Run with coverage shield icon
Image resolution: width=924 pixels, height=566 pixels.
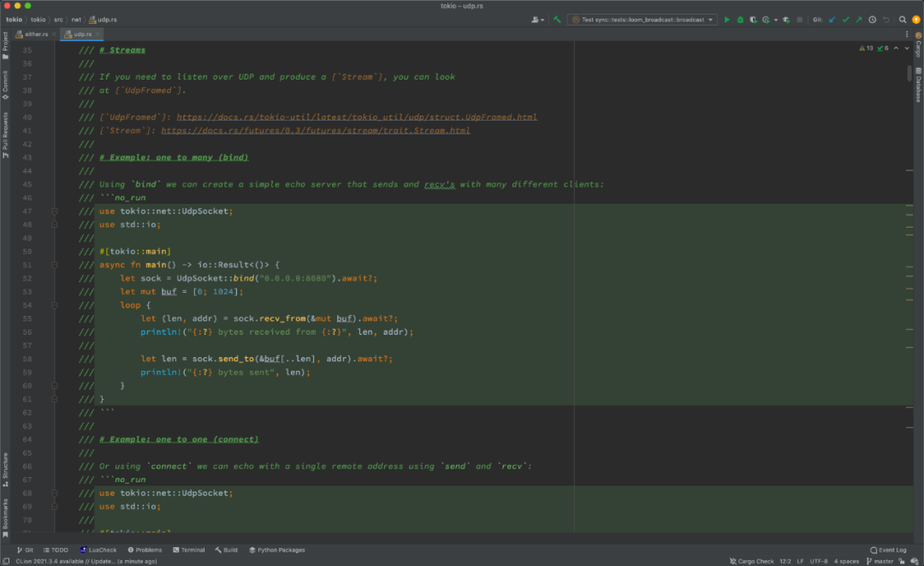coord(753,20)
